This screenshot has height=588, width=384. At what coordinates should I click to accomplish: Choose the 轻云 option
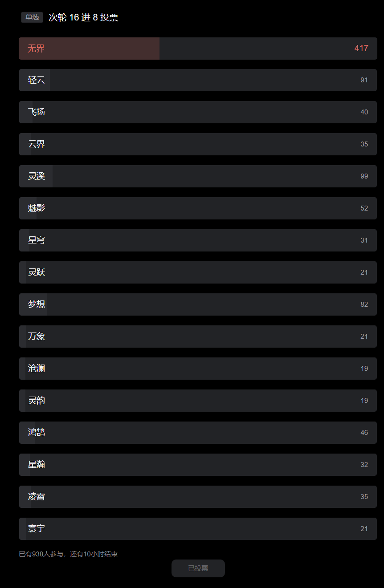(198, 80)
